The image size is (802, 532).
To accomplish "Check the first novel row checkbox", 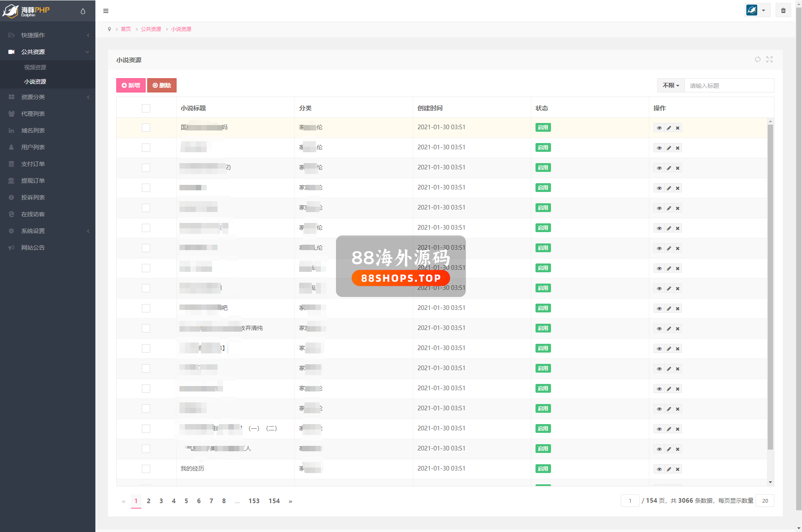I will [146, 128].
